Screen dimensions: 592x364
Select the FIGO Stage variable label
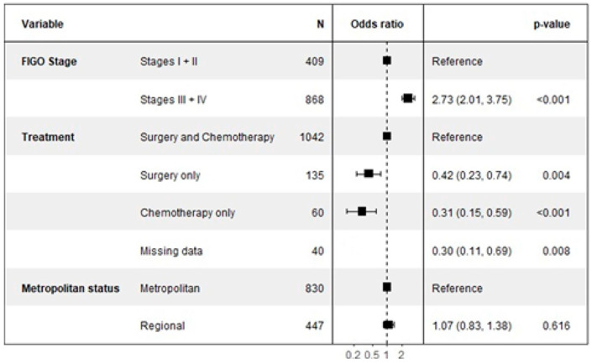click(49, 61)
